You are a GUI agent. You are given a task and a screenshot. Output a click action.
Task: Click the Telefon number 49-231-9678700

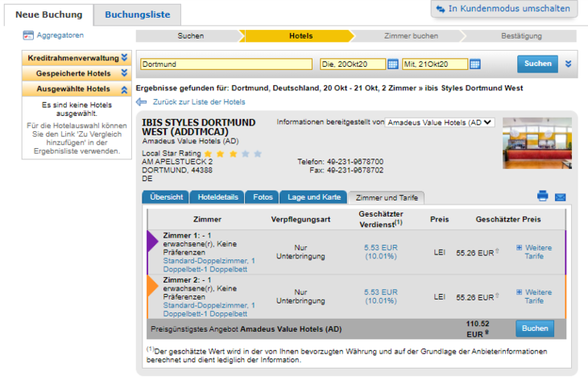tap(355, 162)
